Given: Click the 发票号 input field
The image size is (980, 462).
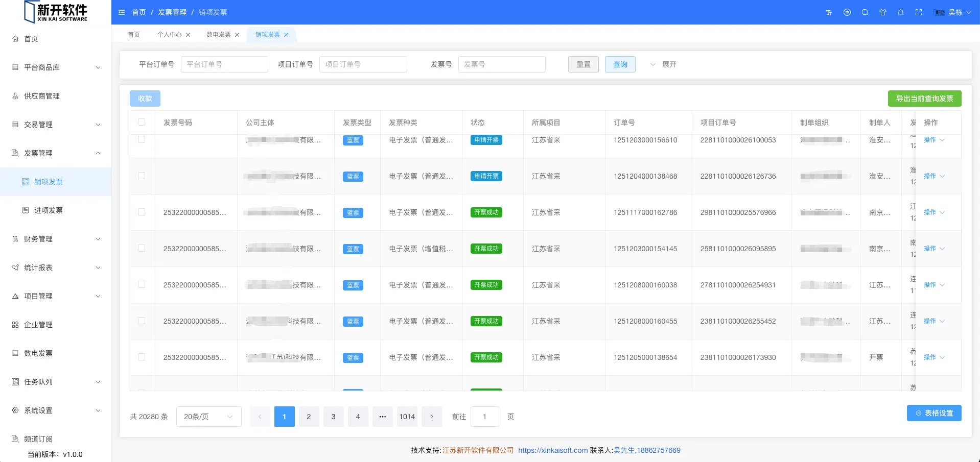Looking at the screenshot, I should 502,64.
